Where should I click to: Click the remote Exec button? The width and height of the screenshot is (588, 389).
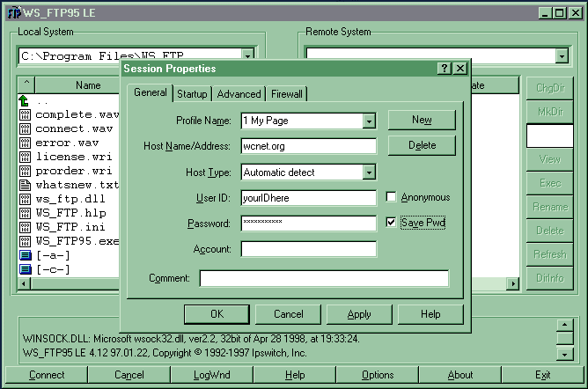click(x=550, y=183)
